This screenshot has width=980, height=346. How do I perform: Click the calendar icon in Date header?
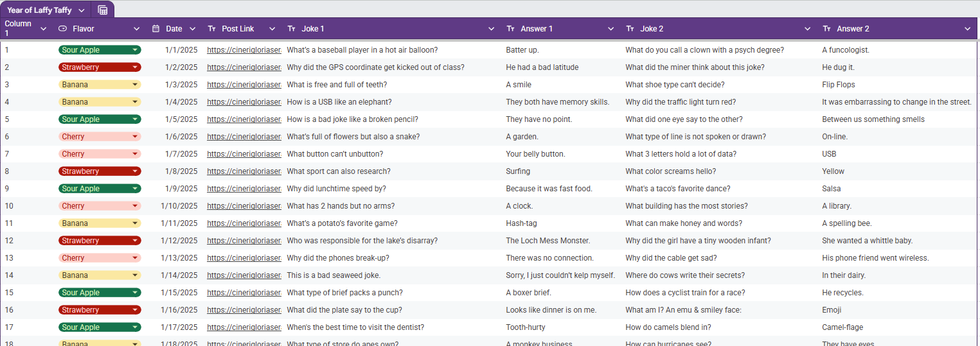click(156, 29)
